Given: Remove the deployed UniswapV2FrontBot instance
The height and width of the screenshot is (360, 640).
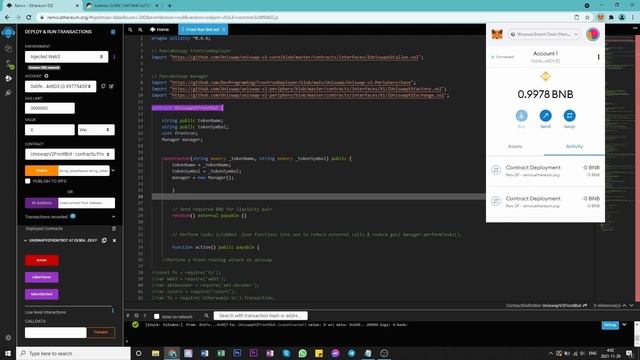Looking at the screenshot, I should [x=114, y=240].
